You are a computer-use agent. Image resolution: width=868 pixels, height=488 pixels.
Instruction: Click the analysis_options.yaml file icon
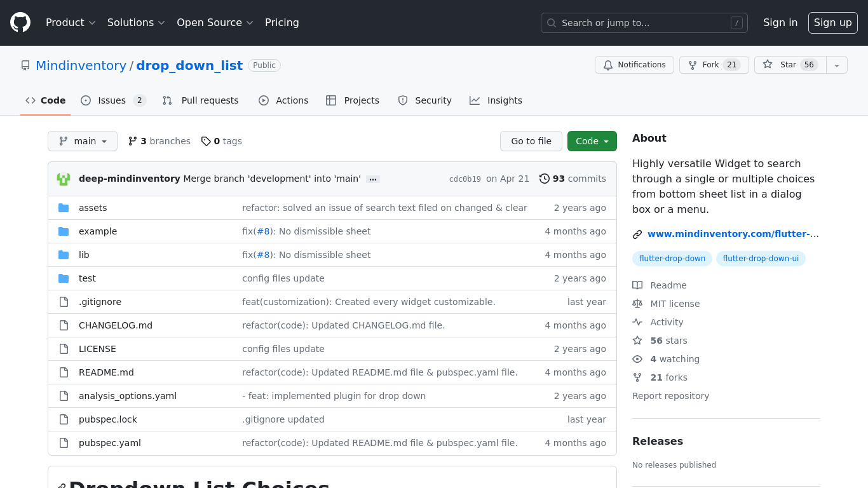click(x=64, y=396)
